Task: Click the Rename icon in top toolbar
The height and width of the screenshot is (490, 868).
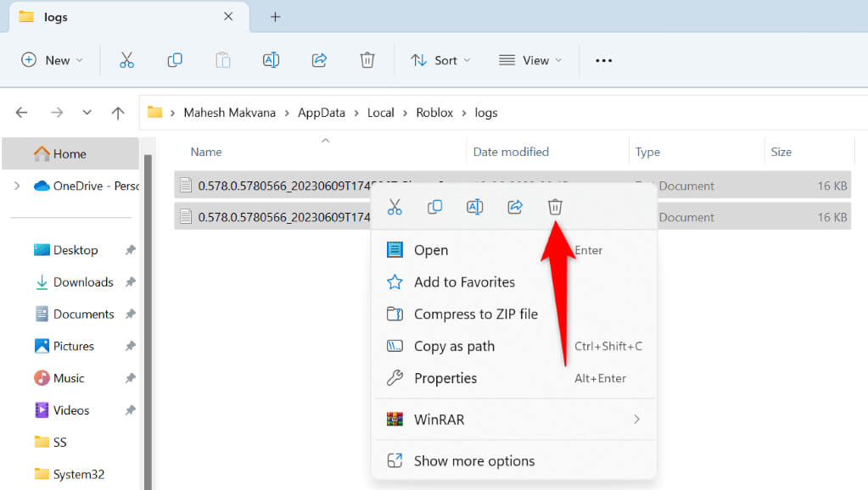Action: coord(271,60)
